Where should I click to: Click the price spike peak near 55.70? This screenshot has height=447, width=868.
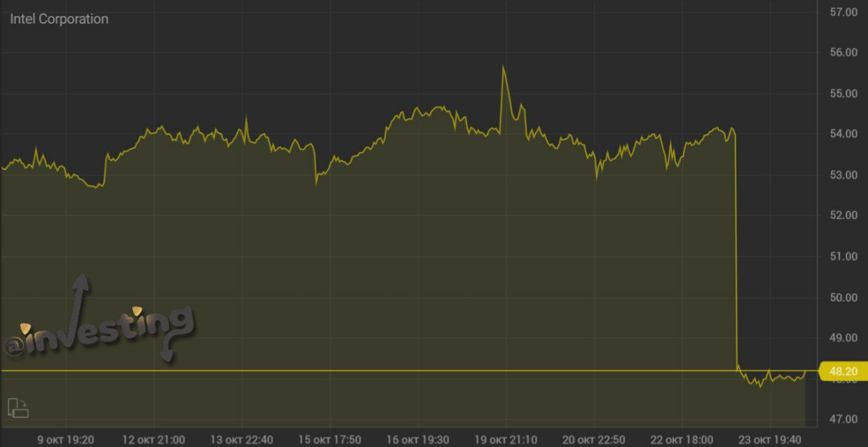(x=503, y=66)
